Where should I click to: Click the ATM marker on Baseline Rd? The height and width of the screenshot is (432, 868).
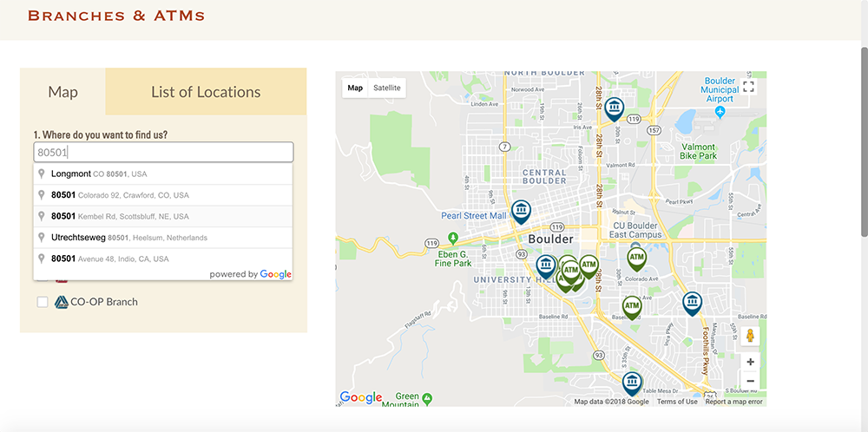[x=632, y=308]
